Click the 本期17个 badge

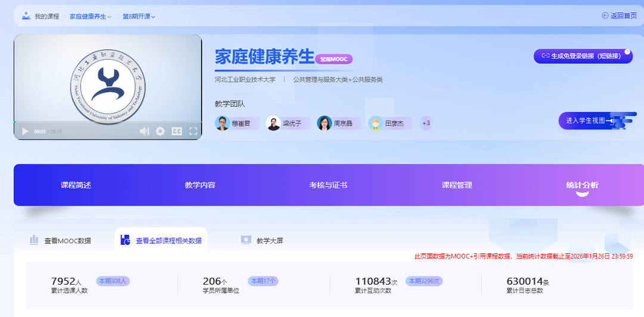[263, 281]
